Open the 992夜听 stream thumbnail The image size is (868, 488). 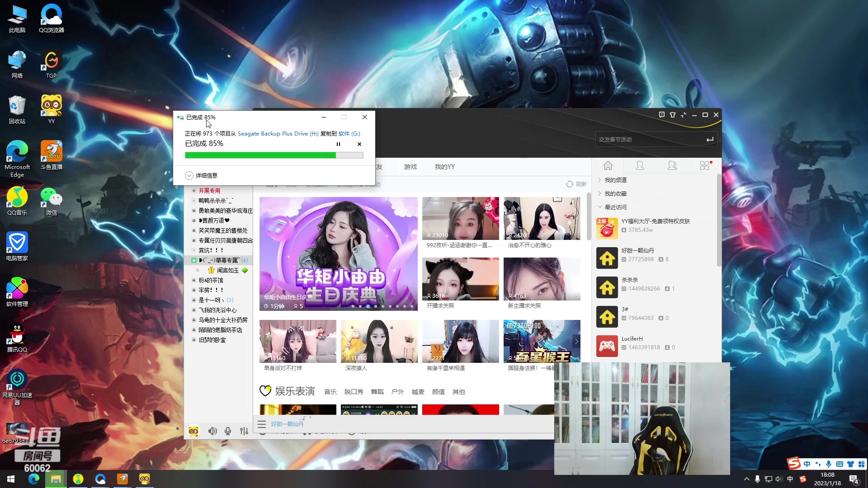[461, 218]
